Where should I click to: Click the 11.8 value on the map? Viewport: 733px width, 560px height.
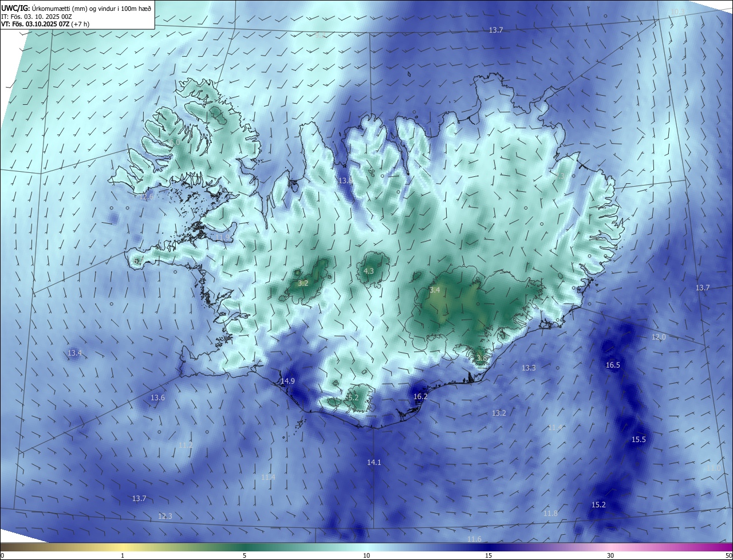(x=550, y=513)
